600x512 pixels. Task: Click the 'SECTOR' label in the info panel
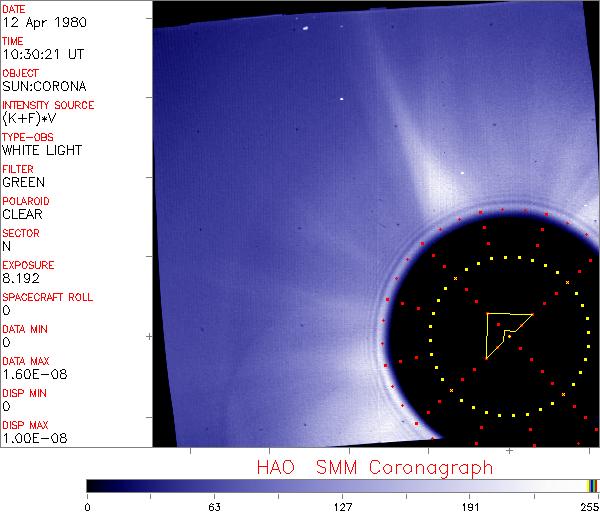[19, 233]
